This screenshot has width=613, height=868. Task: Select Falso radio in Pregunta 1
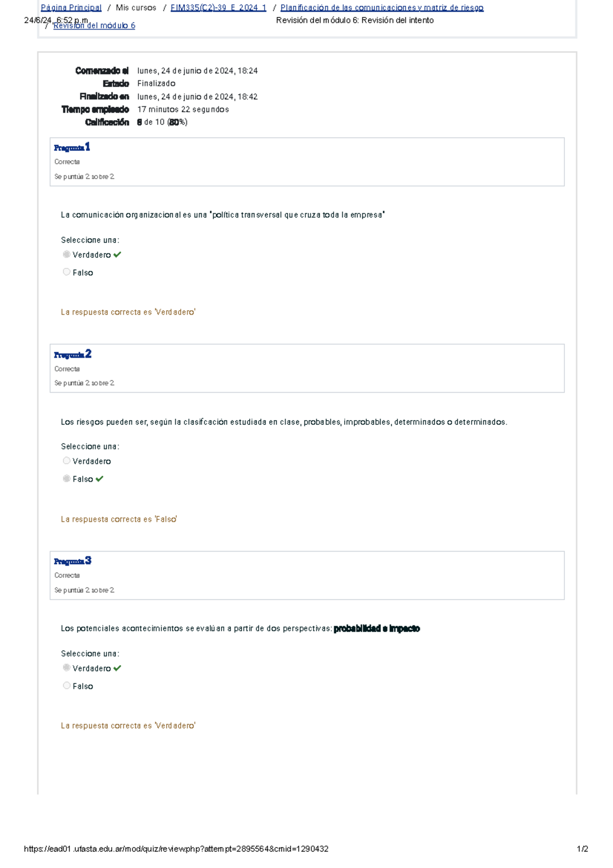pos(66,272)
